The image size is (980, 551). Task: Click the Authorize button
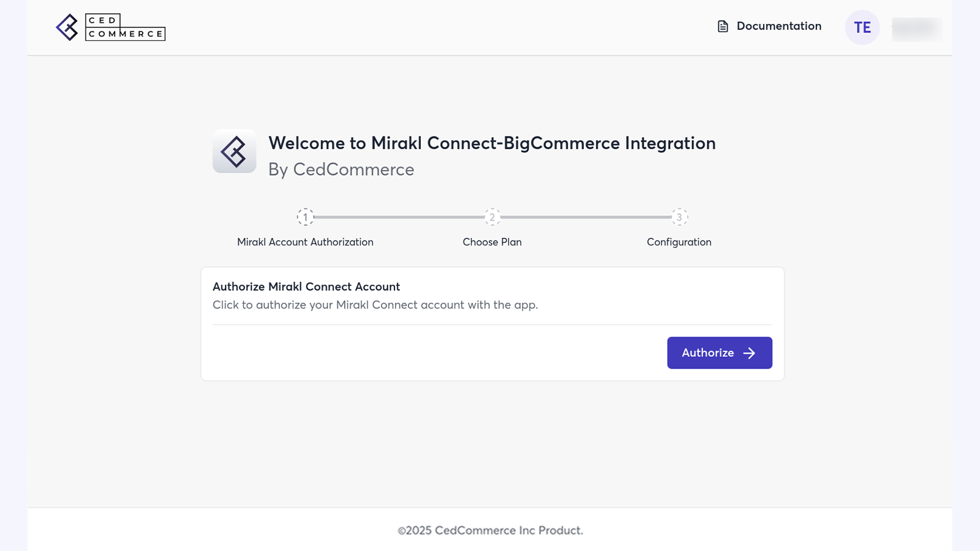pos(720,353)
